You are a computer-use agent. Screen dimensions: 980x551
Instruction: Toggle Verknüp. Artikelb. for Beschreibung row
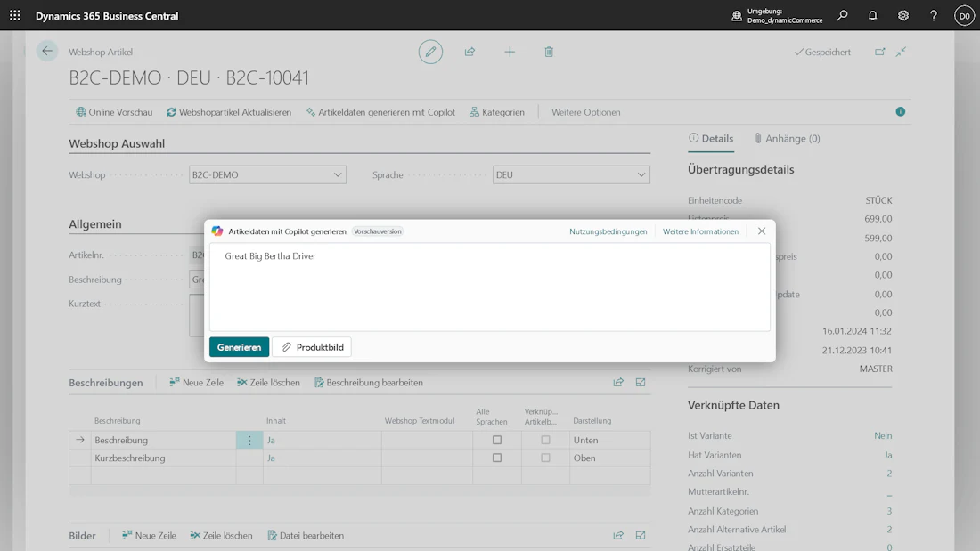click(x=545, y=440)
